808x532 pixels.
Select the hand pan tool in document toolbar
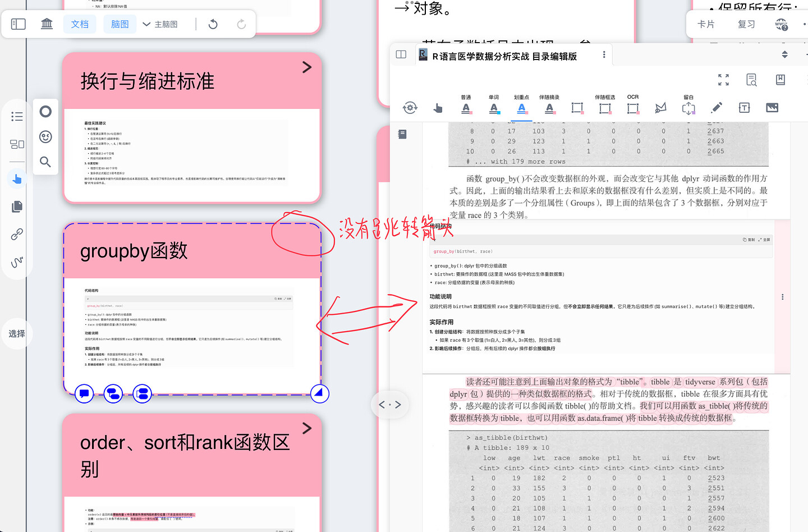(438, 108)
